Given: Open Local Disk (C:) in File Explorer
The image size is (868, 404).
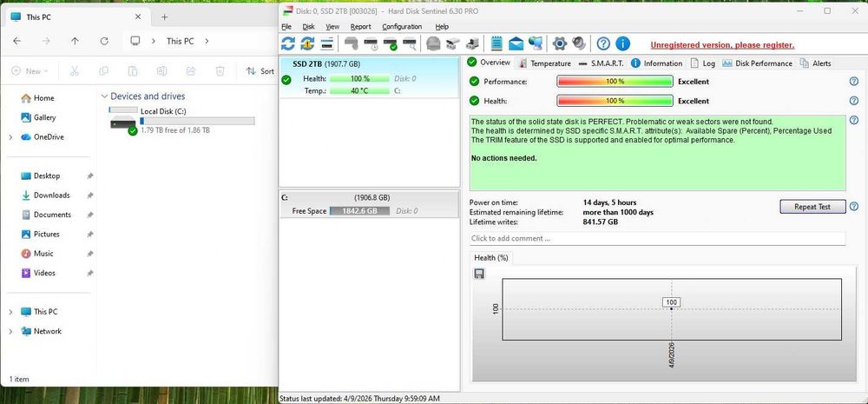Looking at the screenshot, I should click(182, 121).
